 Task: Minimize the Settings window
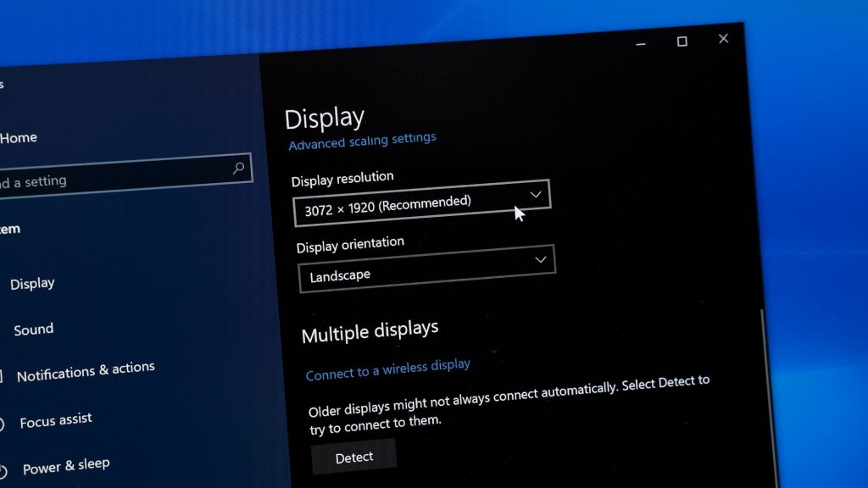pyautogui.click(x=641, y=44)
